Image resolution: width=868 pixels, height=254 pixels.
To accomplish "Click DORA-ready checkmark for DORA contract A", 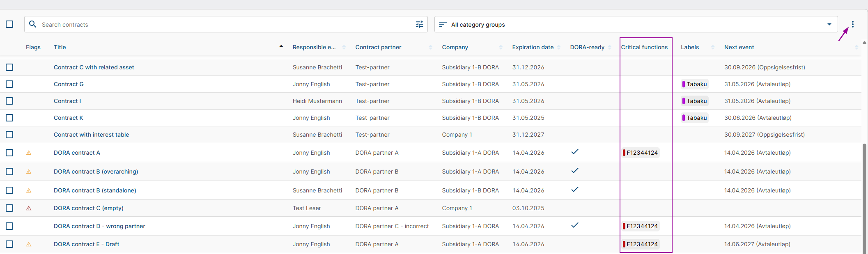I will tap(574, 152).
